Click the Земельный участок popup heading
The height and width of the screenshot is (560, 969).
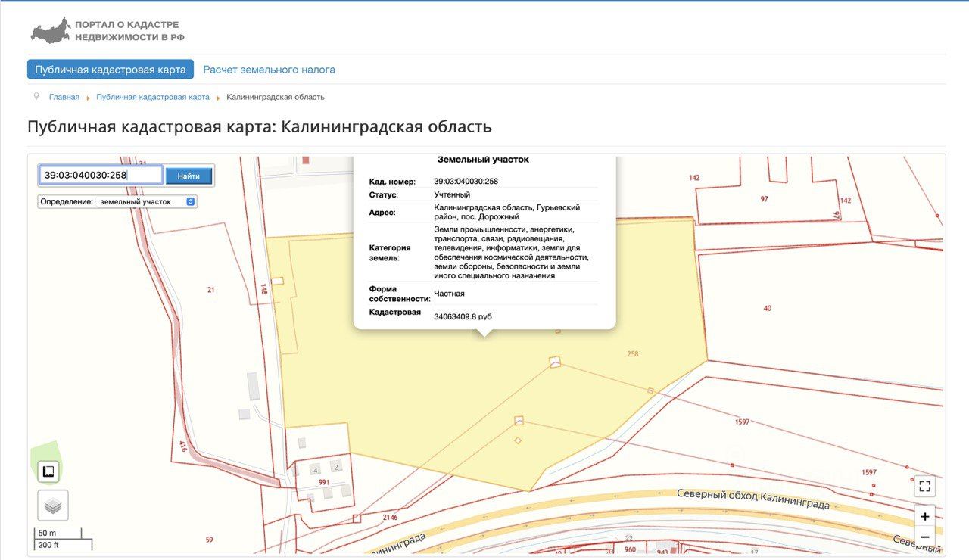pos(483,160)
